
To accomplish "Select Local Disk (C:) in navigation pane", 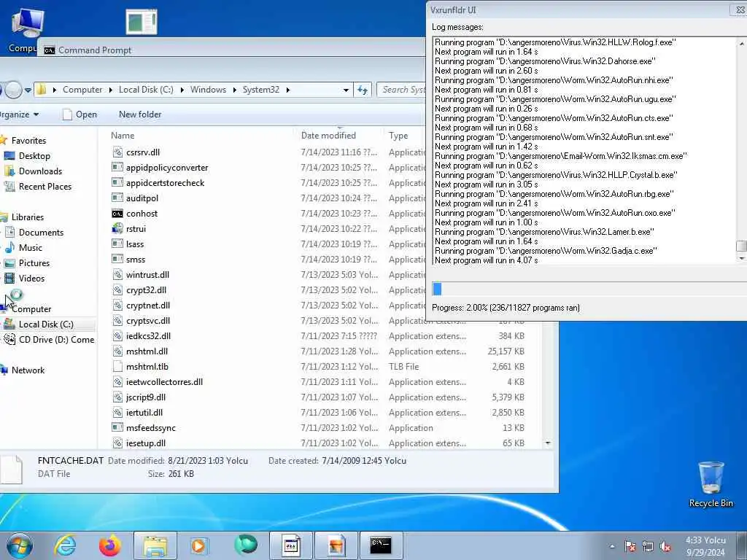I will pyautogui.click(x=46, y=324).
